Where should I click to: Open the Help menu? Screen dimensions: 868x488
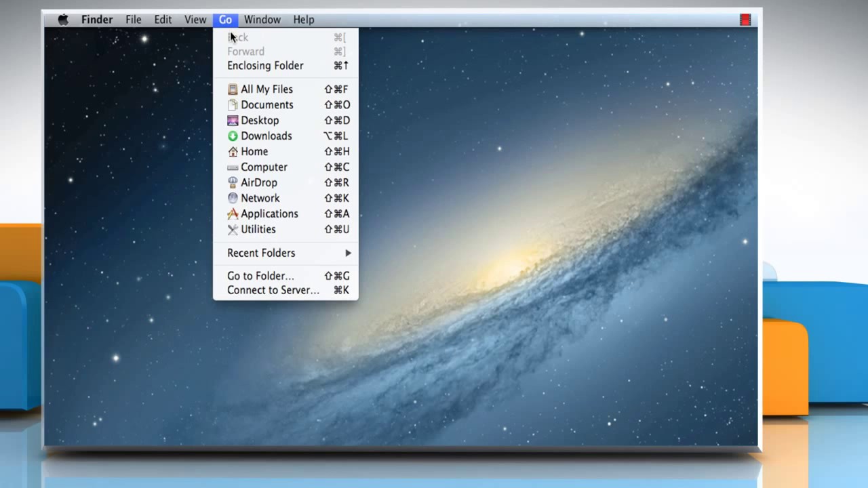304,20
